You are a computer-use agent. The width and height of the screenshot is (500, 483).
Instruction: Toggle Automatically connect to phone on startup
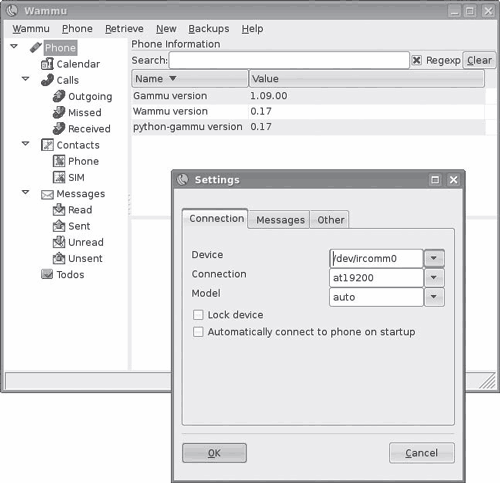pyautogui.click(x=198, y=332)
